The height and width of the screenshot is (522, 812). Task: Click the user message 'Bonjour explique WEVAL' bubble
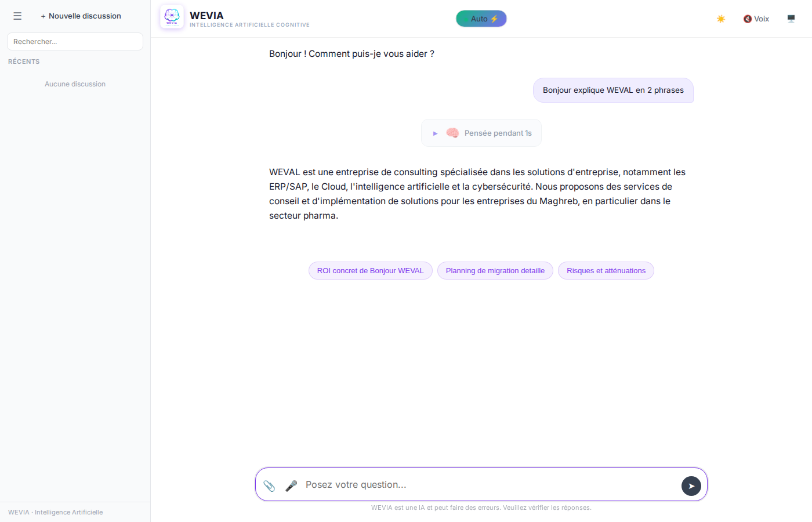613,90
